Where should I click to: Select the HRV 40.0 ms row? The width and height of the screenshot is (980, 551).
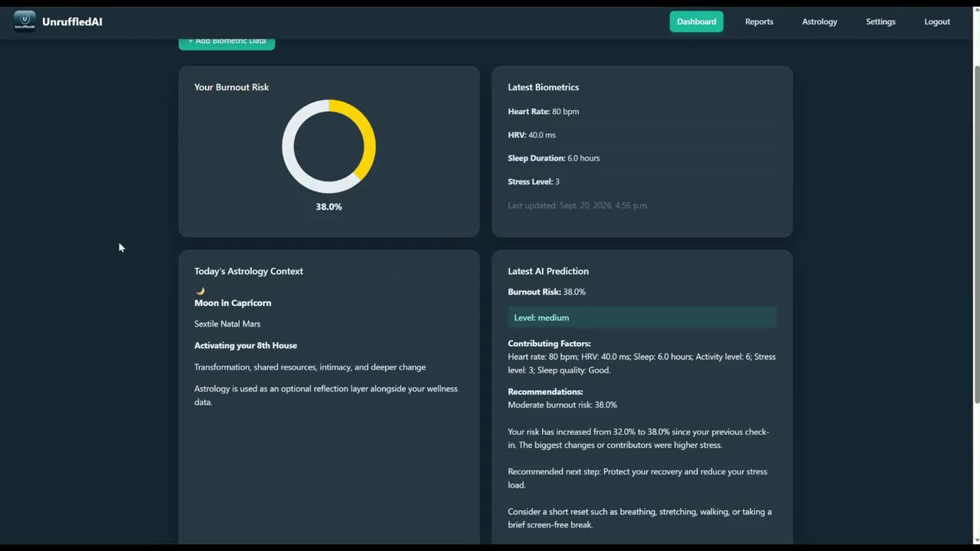[x=642, y=135]
